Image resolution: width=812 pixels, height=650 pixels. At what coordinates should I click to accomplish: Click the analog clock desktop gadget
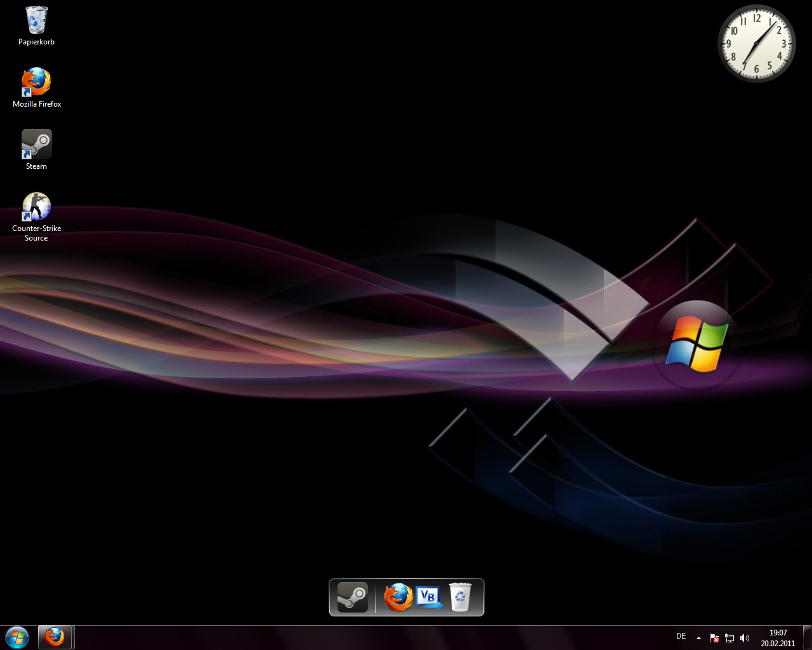tap(756, 44)
